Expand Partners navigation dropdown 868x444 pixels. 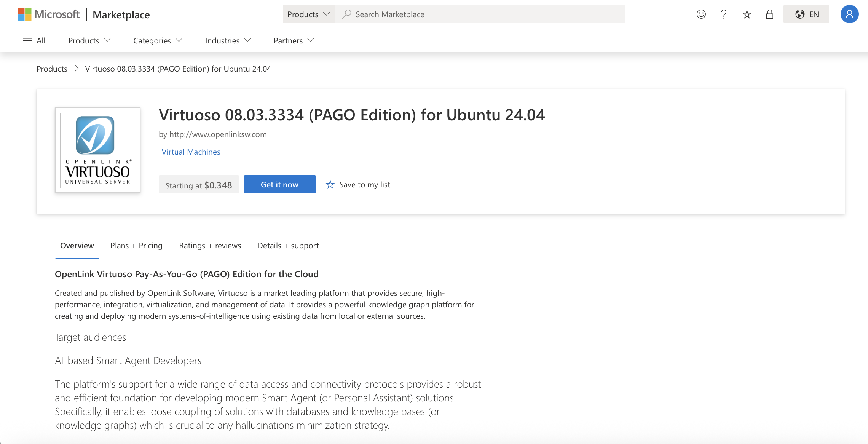coord(294,40)
